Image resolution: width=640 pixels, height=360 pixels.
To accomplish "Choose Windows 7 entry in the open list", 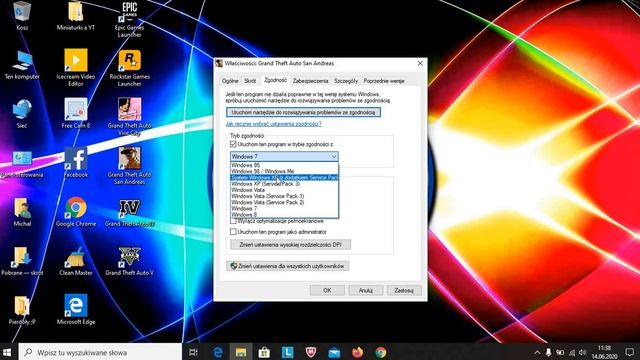I will pos(284,209).
